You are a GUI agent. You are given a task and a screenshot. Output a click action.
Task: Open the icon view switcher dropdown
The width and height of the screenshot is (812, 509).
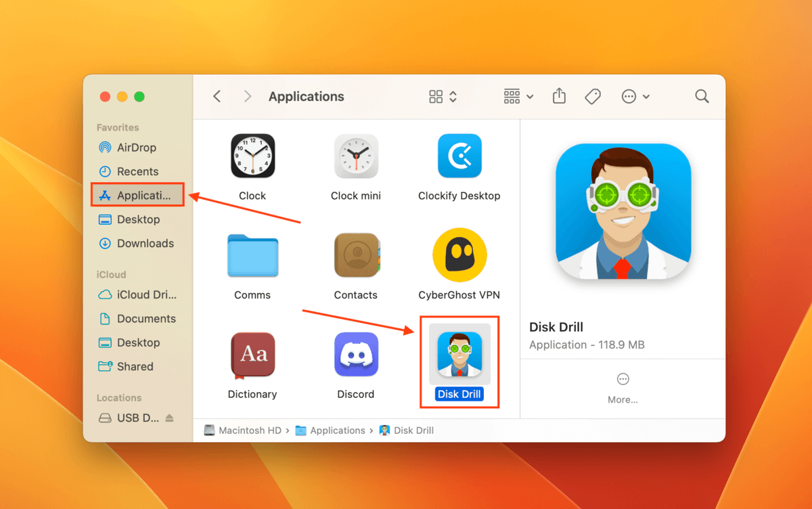443,97
